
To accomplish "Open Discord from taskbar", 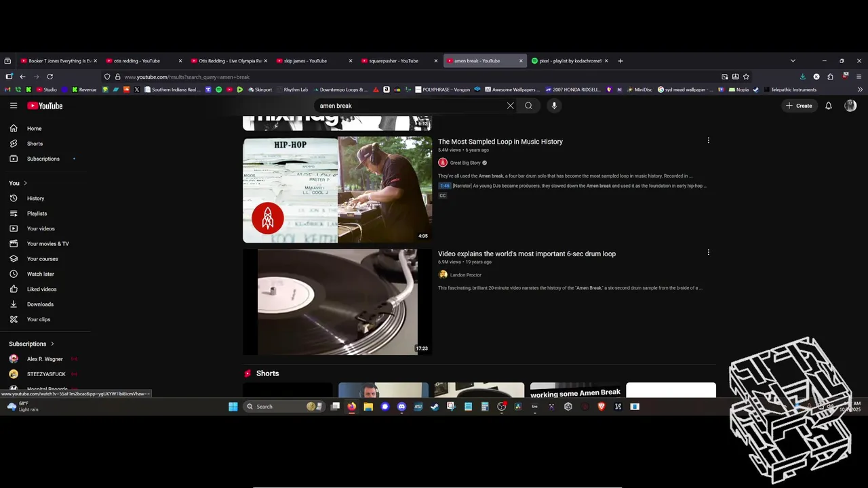I will point(401,407).
